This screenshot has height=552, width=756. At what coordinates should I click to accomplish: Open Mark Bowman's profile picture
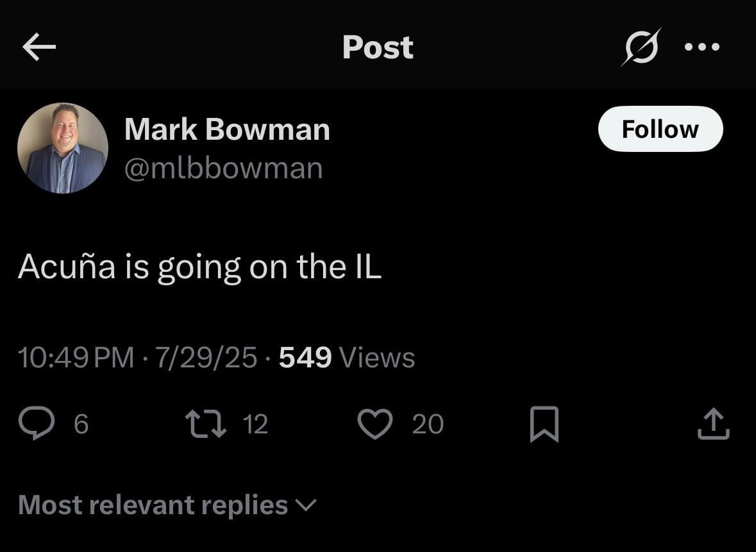pyautogui.click(x=63, y=147)
